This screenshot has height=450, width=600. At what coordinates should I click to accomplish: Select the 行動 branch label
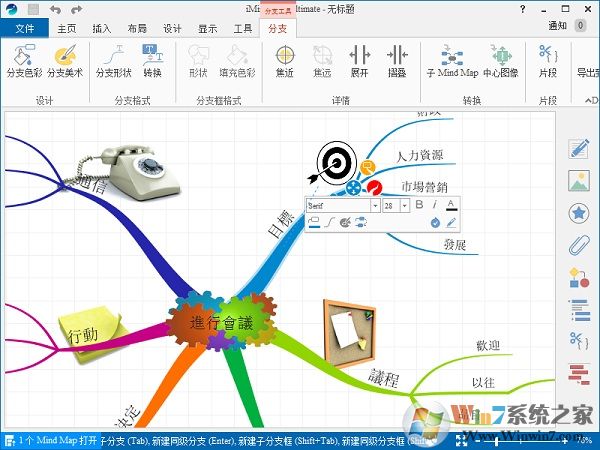coord(83,336)
